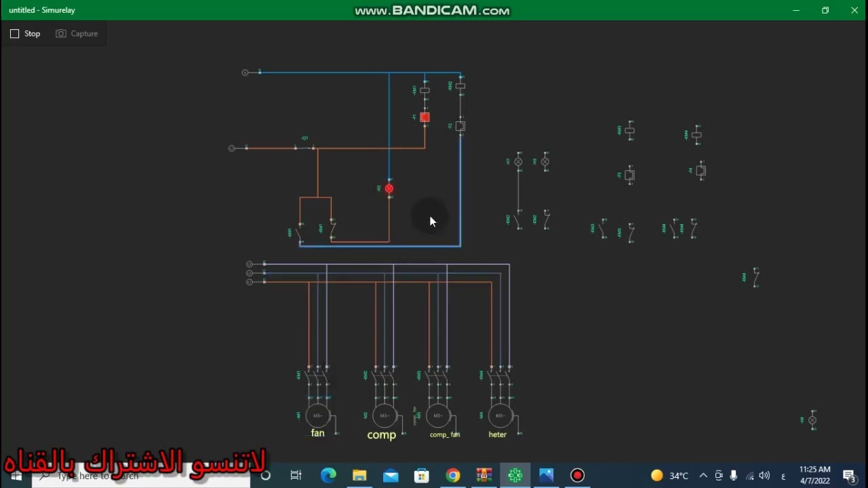This screenshot has width=868, height=488.
Task: Toggle the Q1 switch
Action: (305, 146)
